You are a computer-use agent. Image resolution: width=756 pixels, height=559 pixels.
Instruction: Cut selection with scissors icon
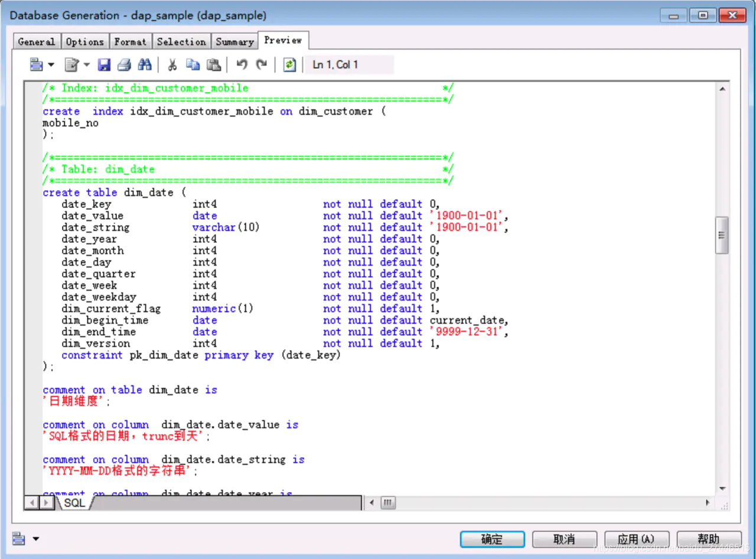tap(172, 64)
